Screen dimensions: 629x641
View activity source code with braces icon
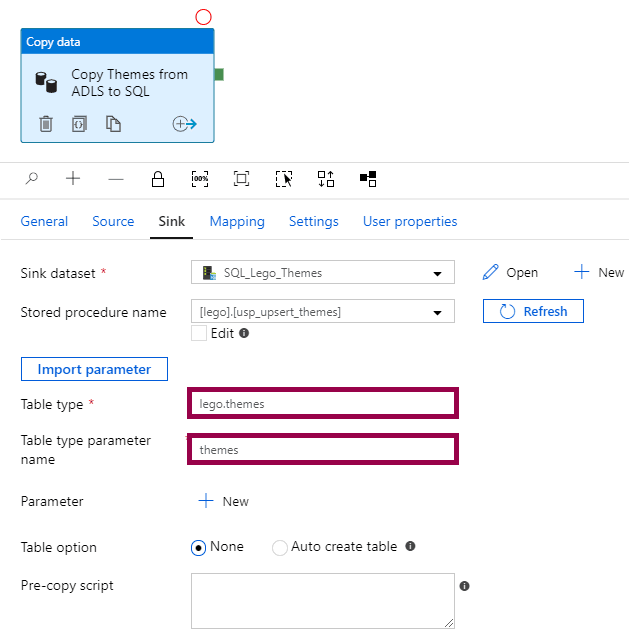tap(80, 124)
